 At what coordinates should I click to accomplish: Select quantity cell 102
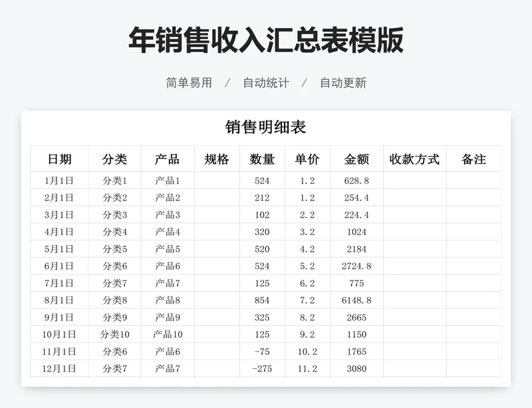coord(262,215)
